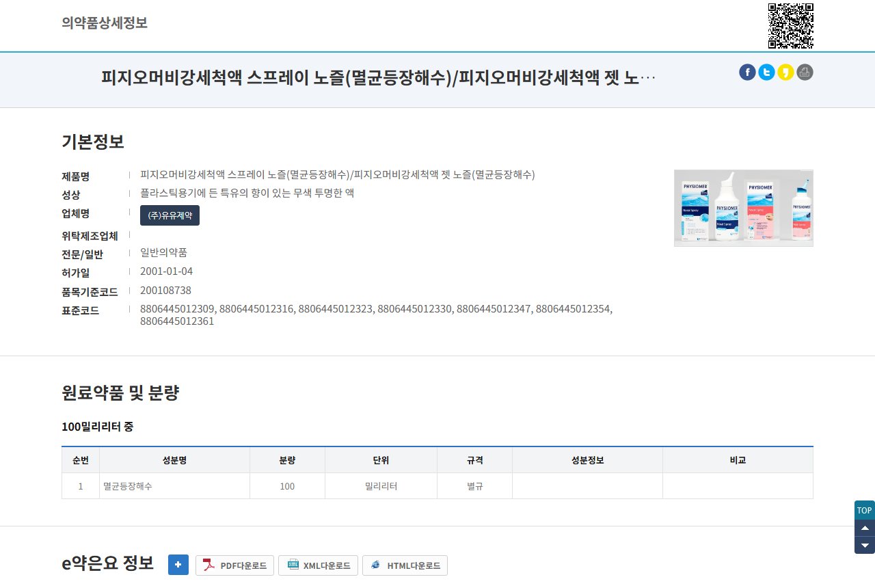Screen dimensions: 875x588
Task: Share the page on Facebook
Action: (x=747, y=72)
